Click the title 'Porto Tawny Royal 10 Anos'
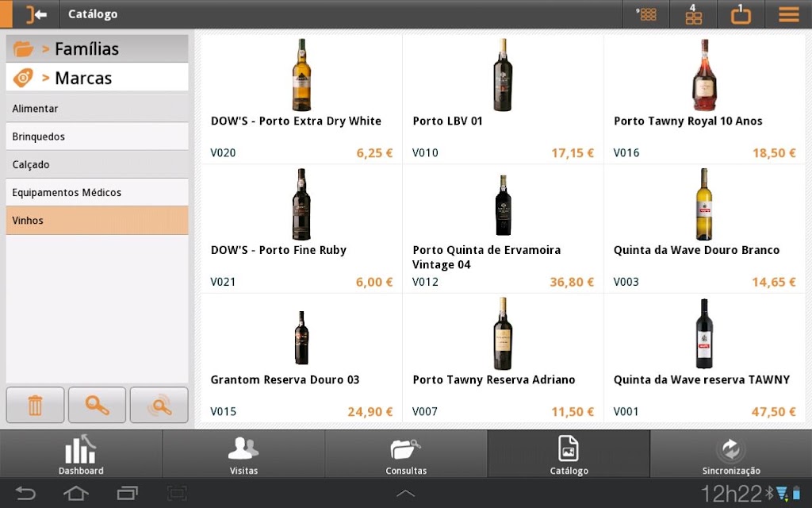 (x=688, y=121)
